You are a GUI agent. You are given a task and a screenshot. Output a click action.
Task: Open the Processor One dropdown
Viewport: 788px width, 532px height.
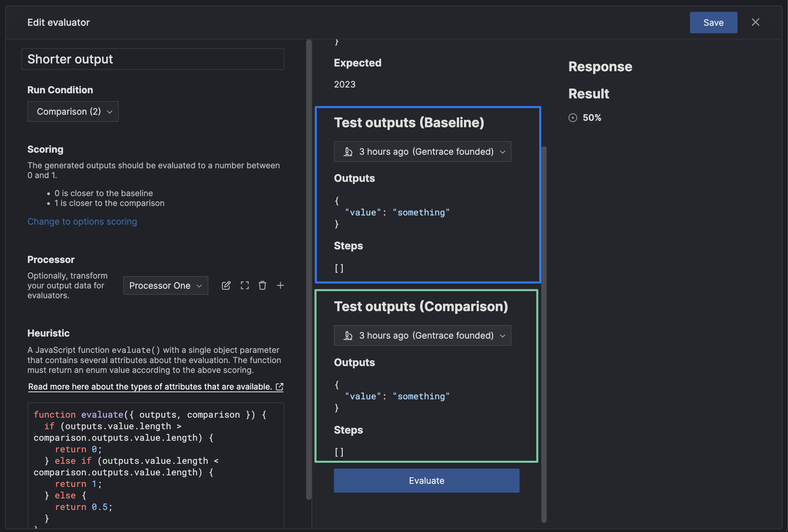tap(166, 285)
